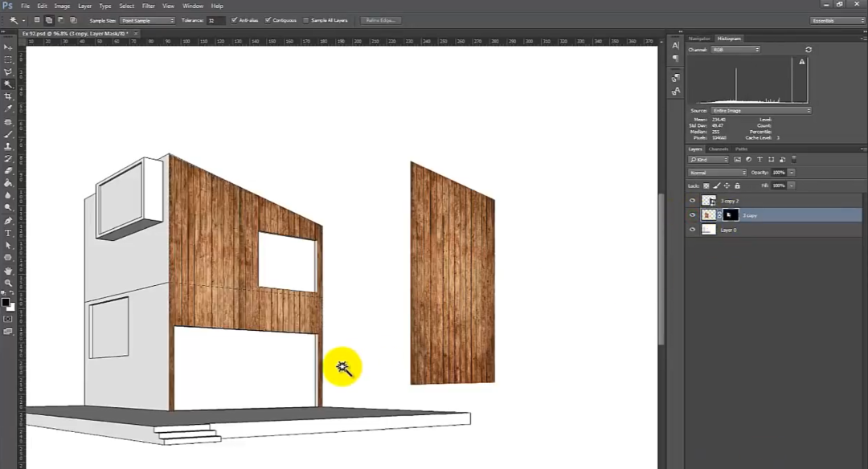Select the Zoom tool
The width and height of the screenshot is (868, 469).
click(9, 283)
